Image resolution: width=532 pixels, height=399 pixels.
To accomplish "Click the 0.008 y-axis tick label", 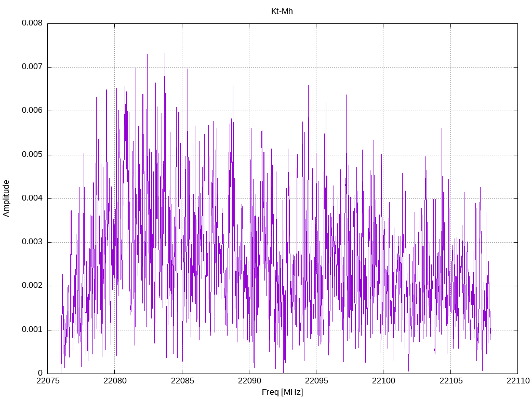I will tap(32, 23).
